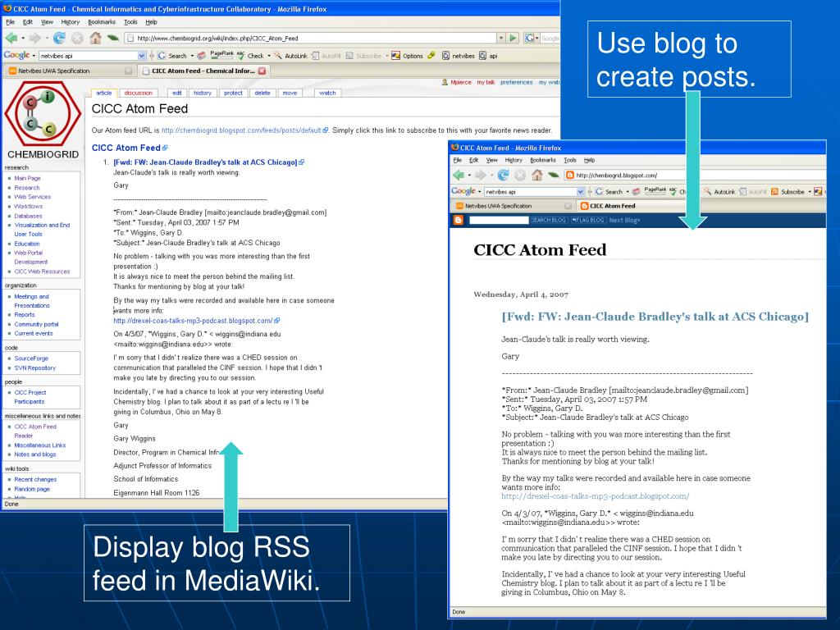840x630 pixels.
Task: Click Back arrow in the wiki Firefox window
Action: (x=11, y=38)
